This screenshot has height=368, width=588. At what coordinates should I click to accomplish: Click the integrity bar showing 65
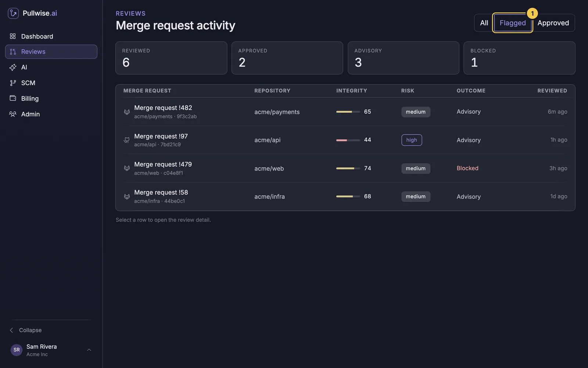click(348, 112)
